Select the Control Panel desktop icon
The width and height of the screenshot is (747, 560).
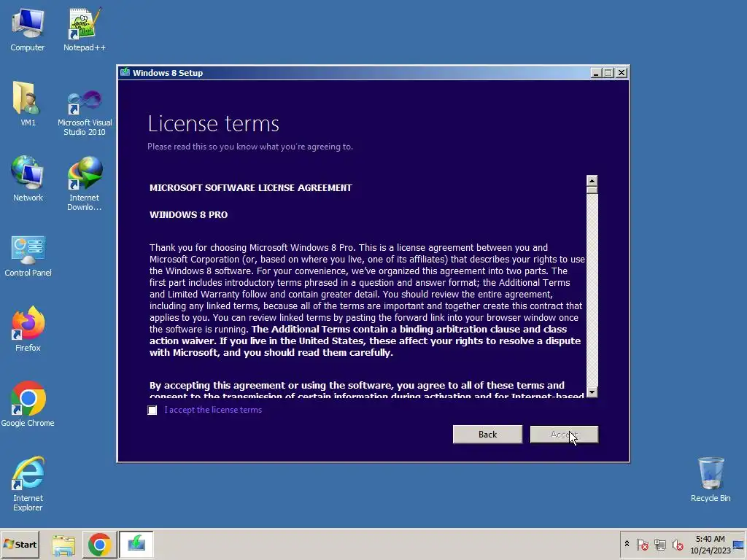coord(28,256)
